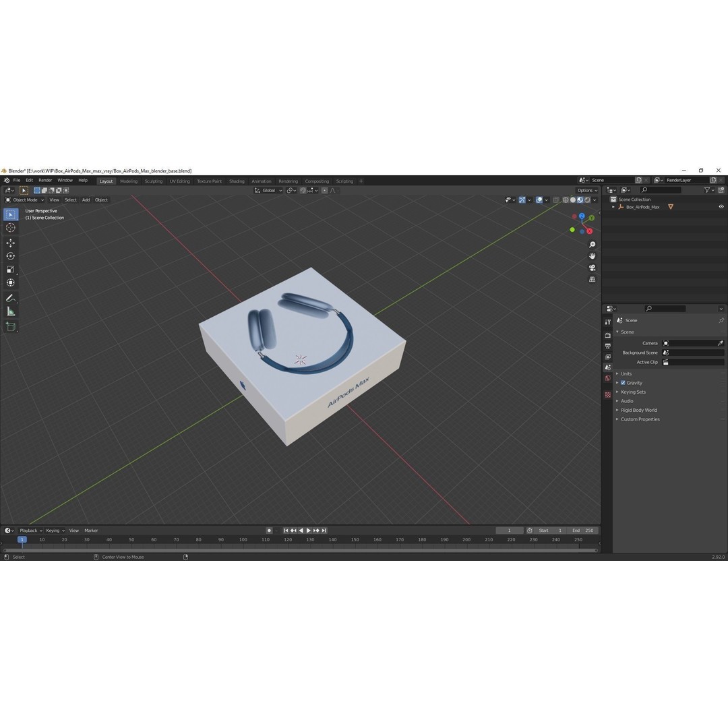Toggle viewport gizmos display
Screen dimensions: 728x728
point(522,200)
